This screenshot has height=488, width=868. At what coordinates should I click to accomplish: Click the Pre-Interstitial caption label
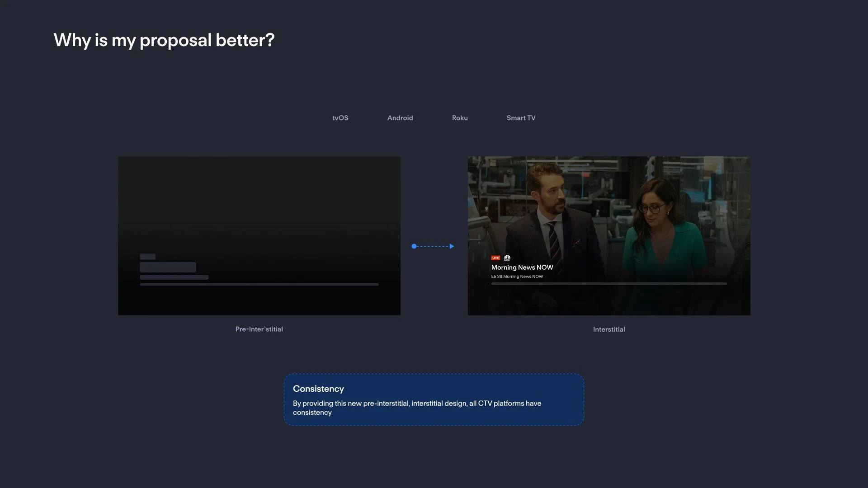coord(259,329)
